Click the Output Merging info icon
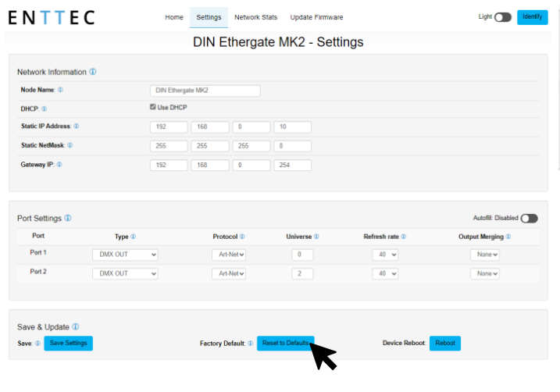The height and width of the screenshot is (392, 560). [x=508, y=237]
